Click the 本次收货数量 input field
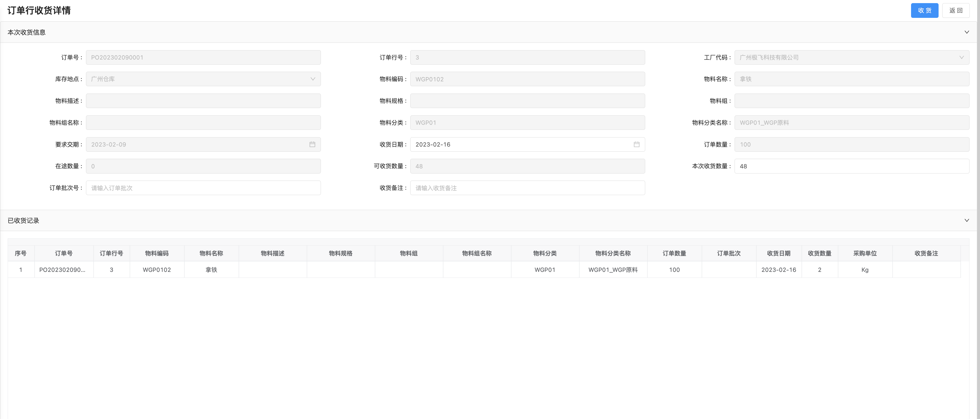Screen dimensions: 980x419 pyautogui.click(x=851, y=166)
